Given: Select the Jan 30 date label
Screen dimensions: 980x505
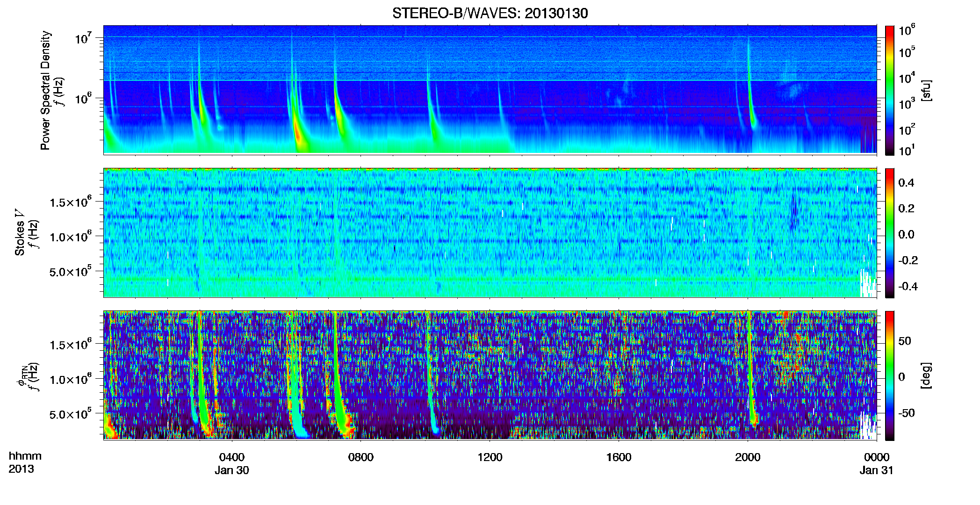Looking at the screenshot, I should pos(232,470).
